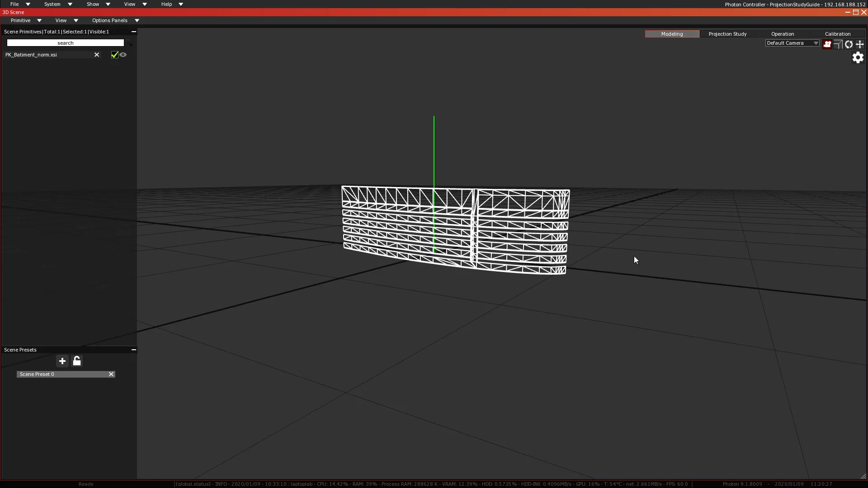The image size is (868, 488).
Task: Open the top bar View menu
Action: pos(135,4)
